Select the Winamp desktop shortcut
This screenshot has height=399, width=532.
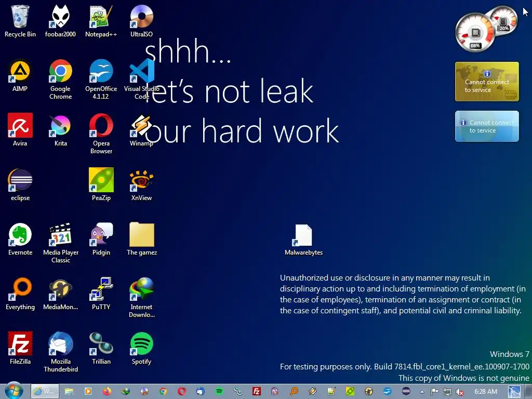pos(141,130)
